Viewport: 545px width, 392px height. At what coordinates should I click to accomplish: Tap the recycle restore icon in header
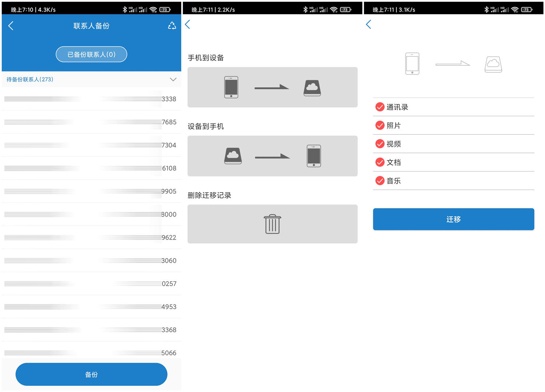click(172, 25)
